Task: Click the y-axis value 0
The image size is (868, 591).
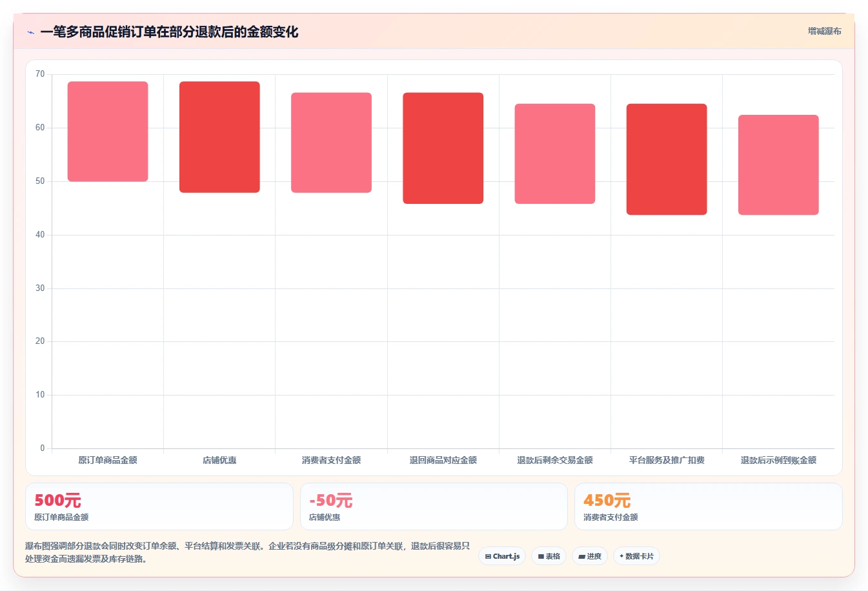Action: [43, 448]
